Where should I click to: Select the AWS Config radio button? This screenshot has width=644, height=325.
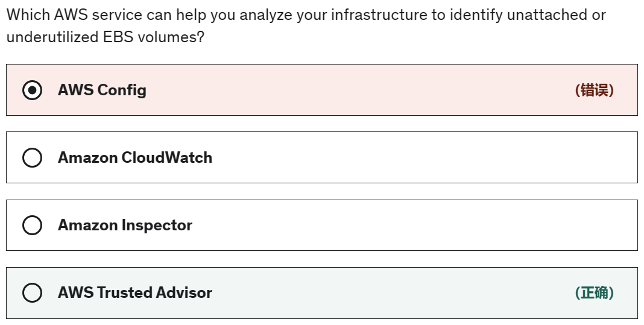32,90
